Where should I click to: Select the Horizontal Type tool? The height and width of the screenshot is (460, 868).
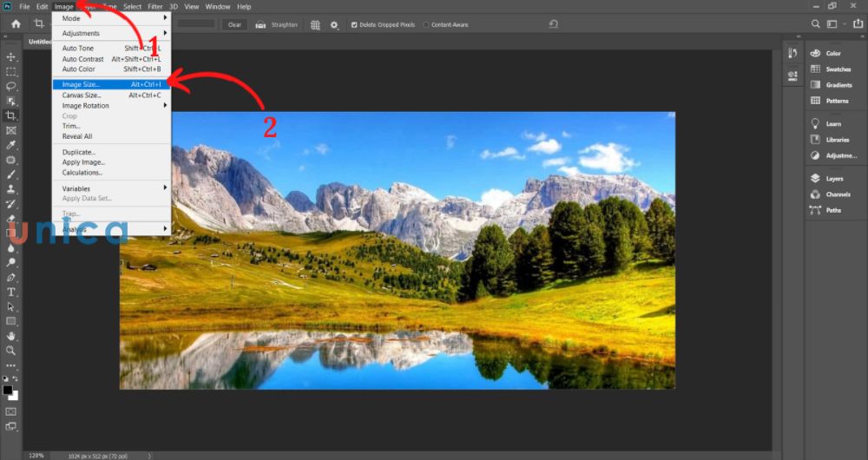click(11, 292)
